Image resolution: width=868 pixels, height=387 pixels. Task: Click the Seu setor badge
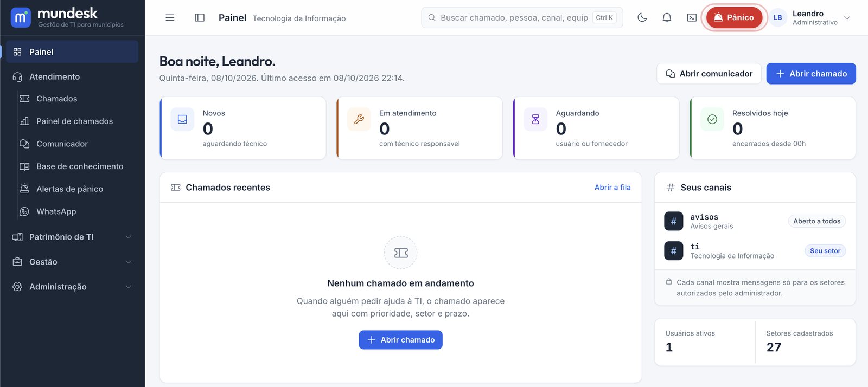tap(825, 251)
